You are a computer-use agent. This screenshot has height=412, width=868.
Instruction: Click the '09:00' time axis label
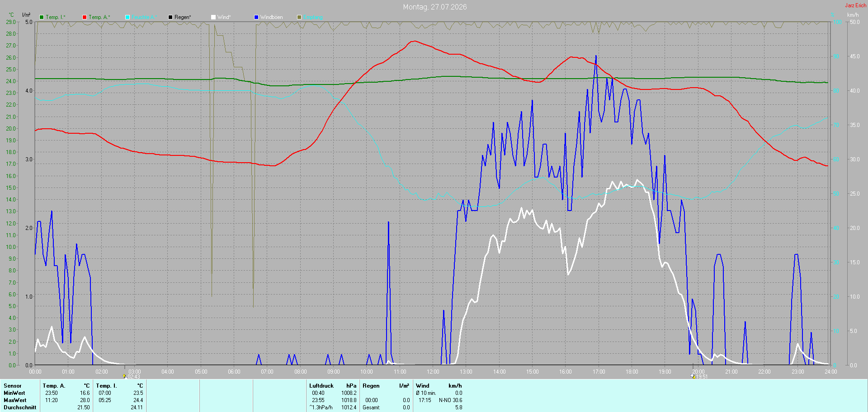[x=334, y=372]
